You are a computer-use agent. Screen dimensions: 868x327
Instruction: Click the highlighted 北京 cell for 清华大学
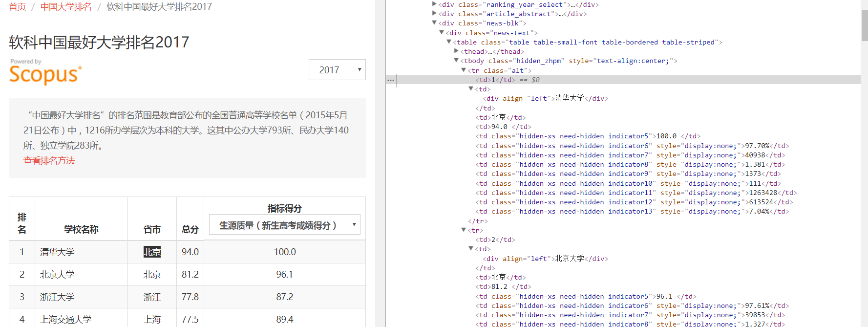click(152, 252)
